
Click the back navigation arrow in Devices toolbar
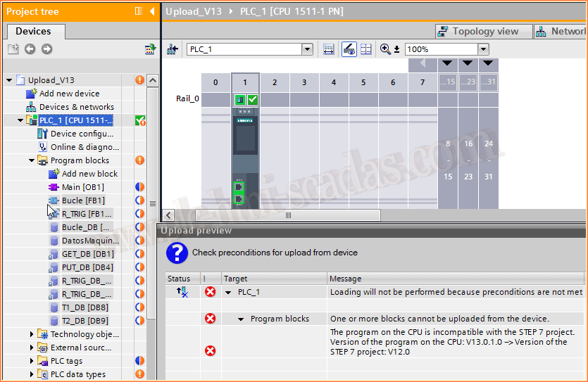point(30,49)
